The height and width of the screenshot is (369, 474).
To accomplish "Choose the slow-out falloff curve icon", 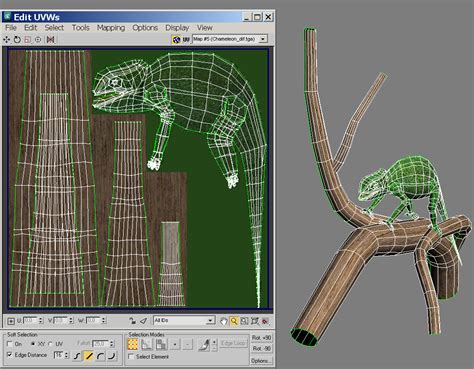I will coord(100,356).
